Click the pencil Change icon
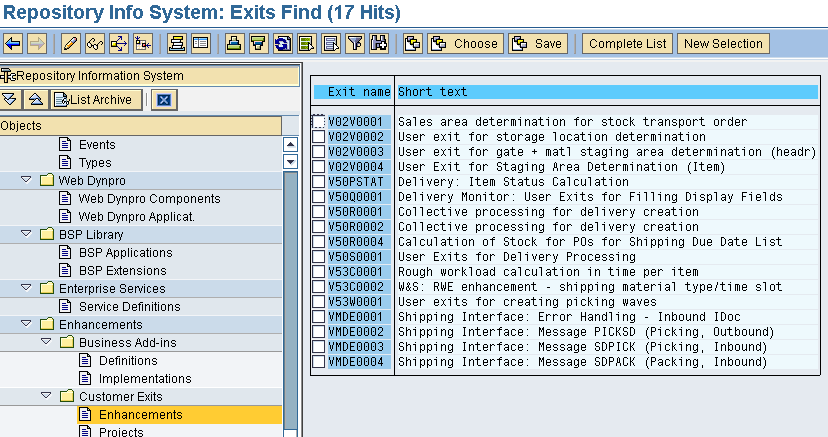The image size is (828, 437). 70,44
